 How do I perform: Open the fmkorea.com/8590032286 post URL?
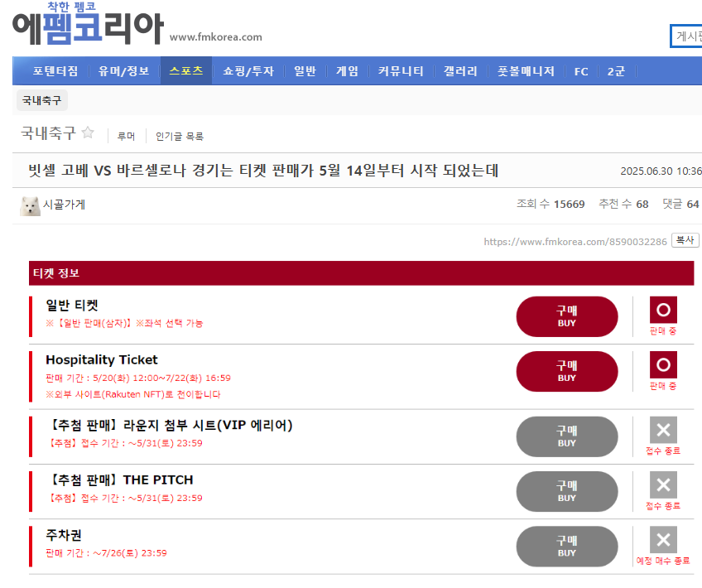click(575, 242)
